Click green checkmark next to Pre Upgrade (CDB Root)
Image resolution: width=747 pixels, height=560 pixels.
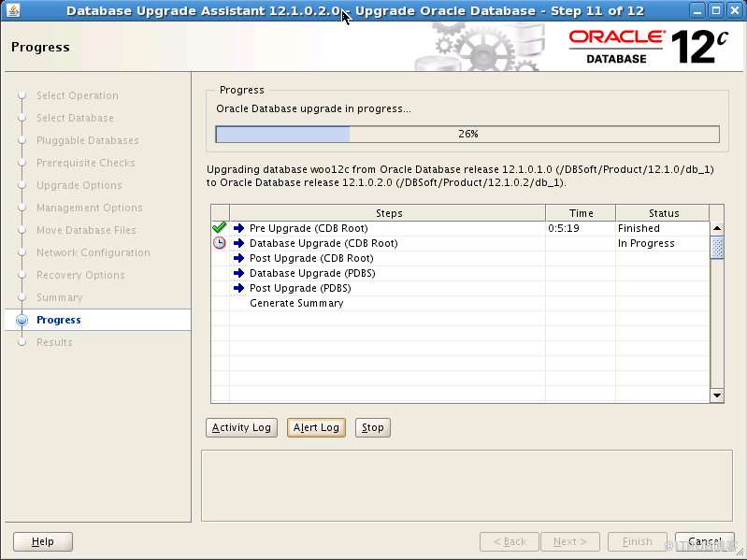(x=219, y=227)
